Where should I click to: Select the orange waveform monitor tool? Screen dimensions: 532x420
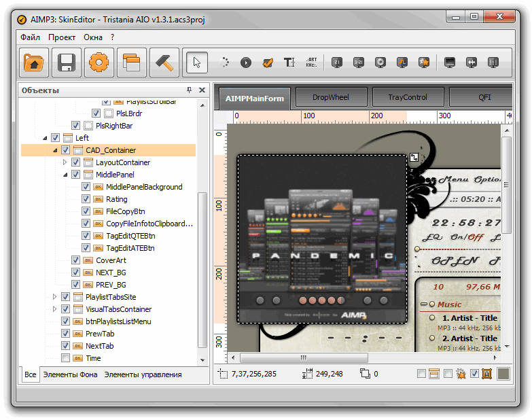(402, 63)
